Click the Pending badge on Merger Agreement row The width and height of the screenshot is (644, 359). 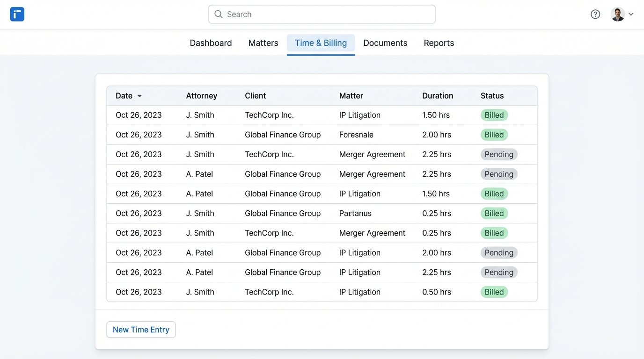click(498, 154)
